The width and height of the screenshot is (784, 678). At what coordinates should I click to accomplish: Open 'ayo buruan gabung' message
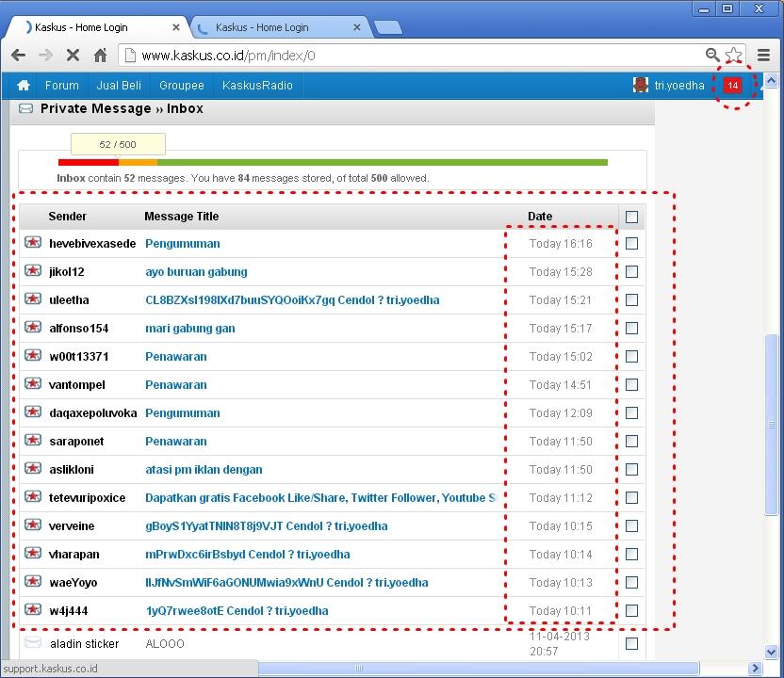[196, 272]
